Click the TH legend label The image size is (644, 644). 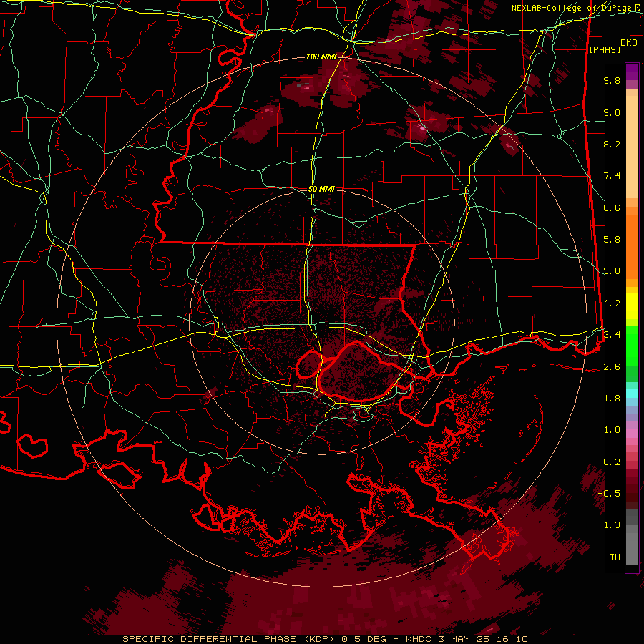pyautogui.click(x=615, y=557)
